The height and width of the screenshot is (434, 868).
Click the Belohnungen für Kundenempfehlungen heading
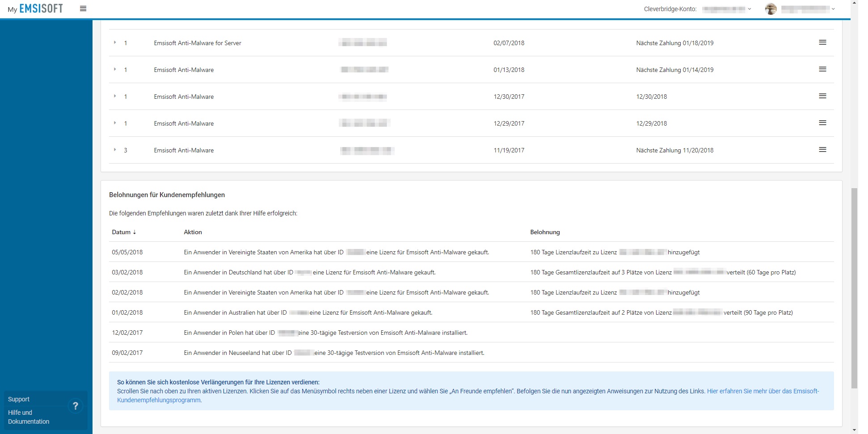point(167,195)
